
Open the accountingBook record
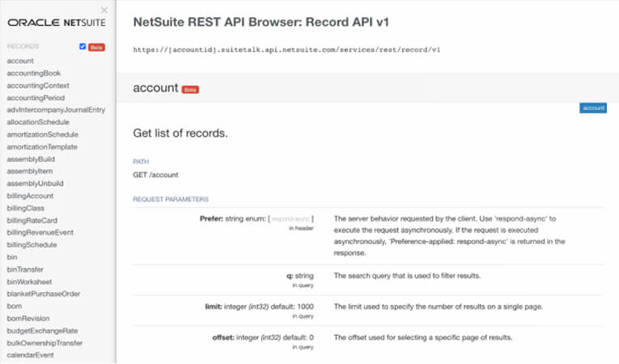coord(33,73)
